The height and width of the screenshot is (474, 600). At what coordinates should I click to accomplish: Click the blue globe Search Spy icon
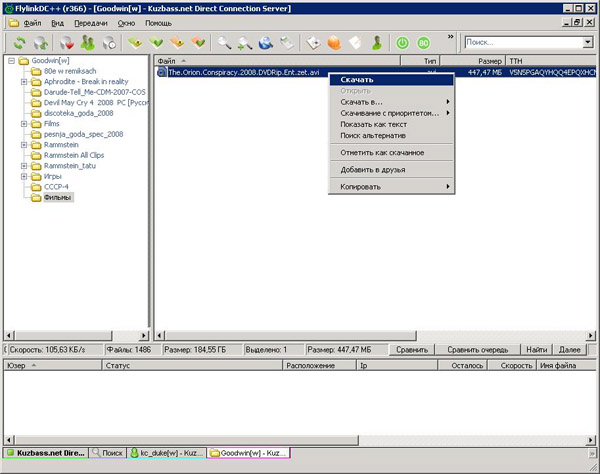[x=266, y=43]
